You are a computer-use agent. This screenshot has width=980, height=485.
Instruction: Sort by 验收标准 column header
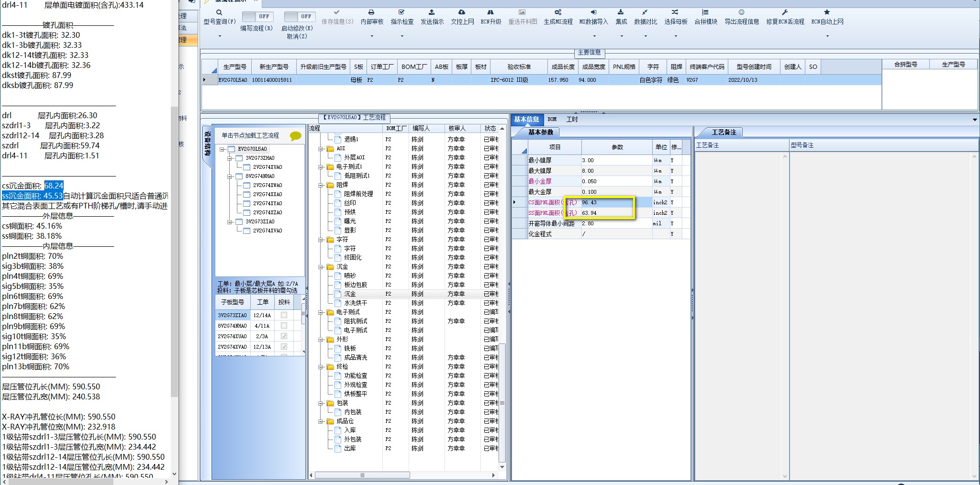[519, 67]
